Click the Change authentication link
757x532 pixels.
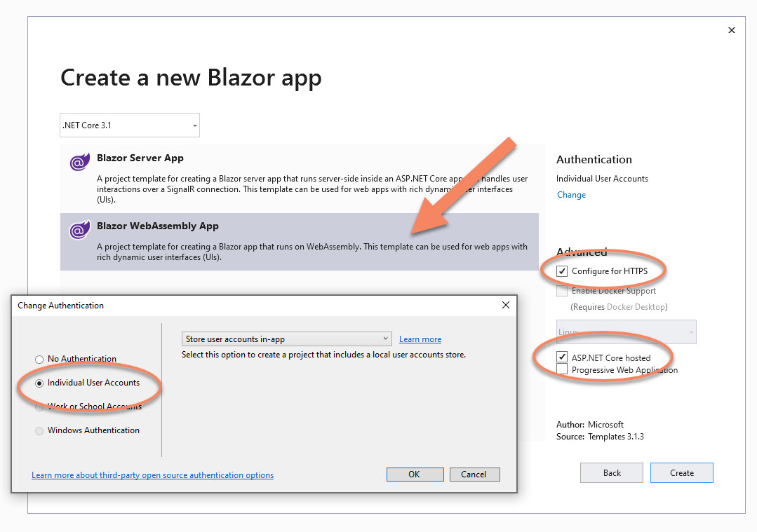click(x=570, y=195)
